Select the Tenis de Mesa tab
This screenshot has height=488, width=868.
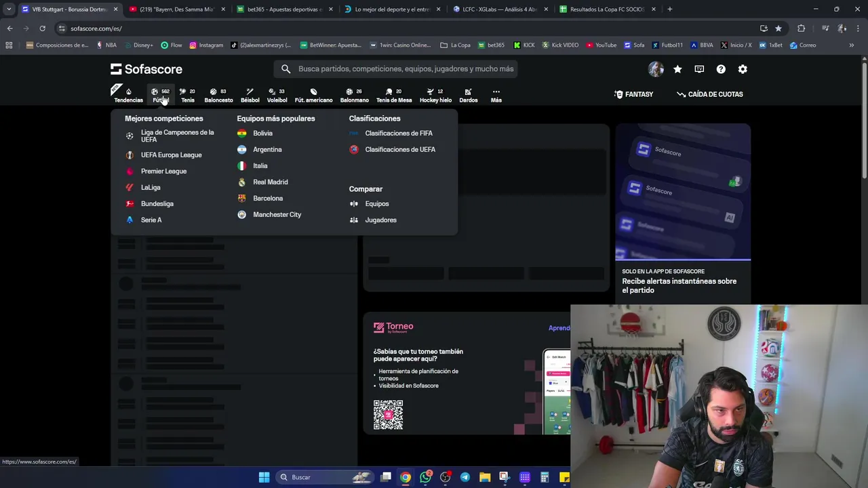click(x=394, y=95)
